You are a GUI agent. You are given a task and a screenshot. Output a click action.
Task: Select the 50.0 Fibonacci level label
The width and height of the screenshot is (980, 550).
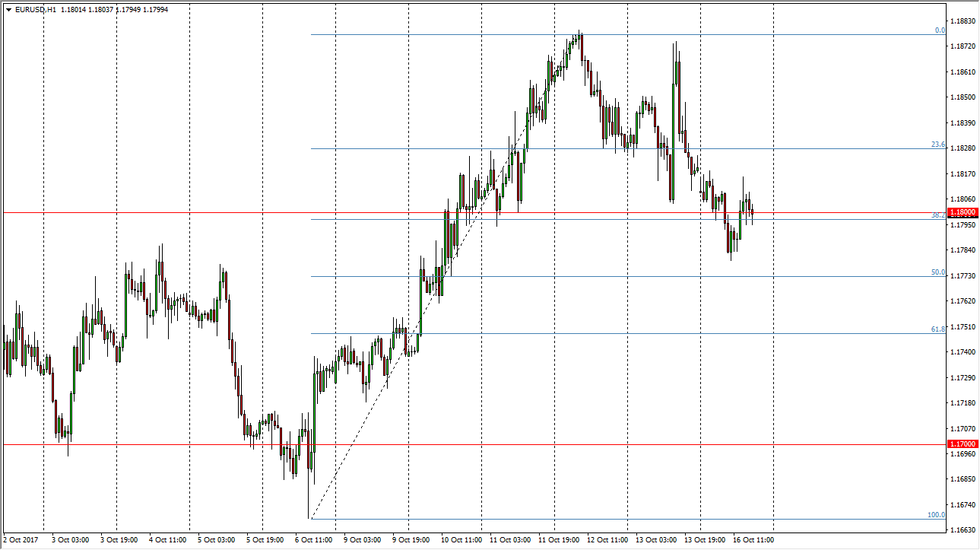937,272
